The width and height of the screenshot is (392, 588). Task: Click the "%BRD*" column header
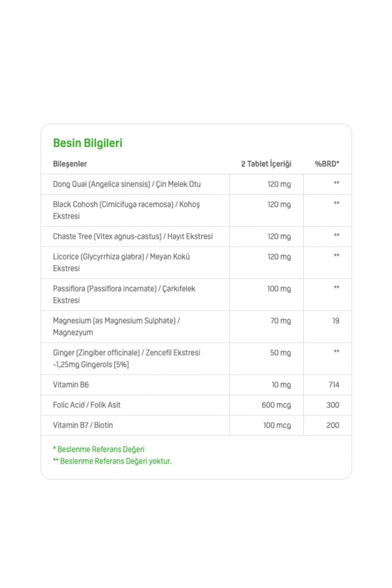tap(327, 164)
